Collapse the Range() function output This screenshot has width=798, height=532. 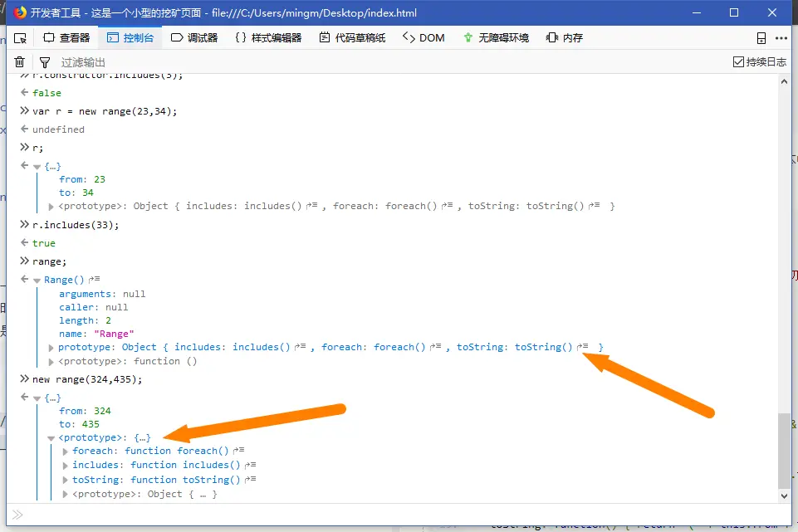(37, 281)
